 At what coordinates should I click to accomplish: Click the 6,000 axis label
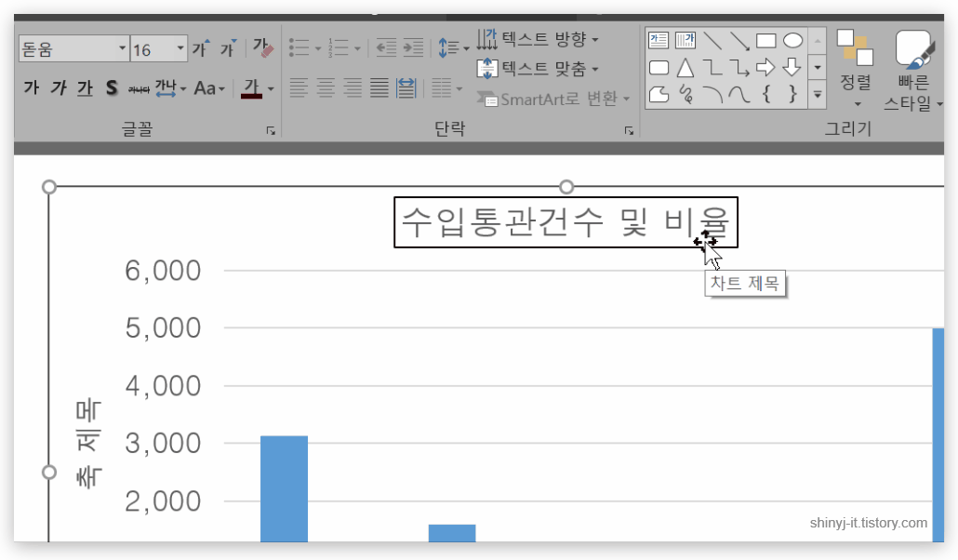163,271
